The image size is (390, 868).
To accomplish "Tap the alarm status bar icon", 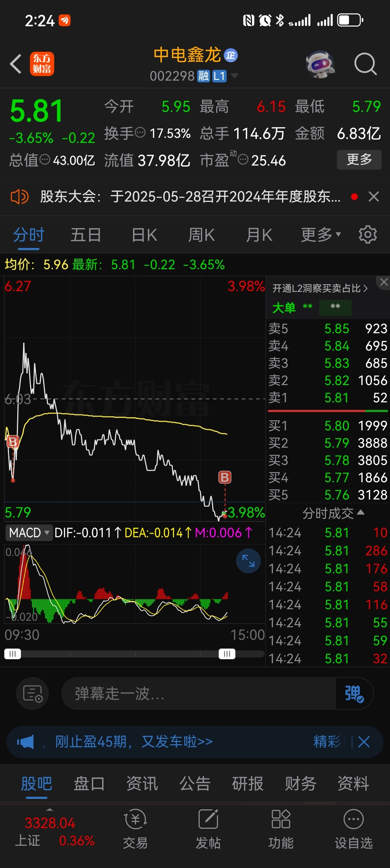I will 265,20.
